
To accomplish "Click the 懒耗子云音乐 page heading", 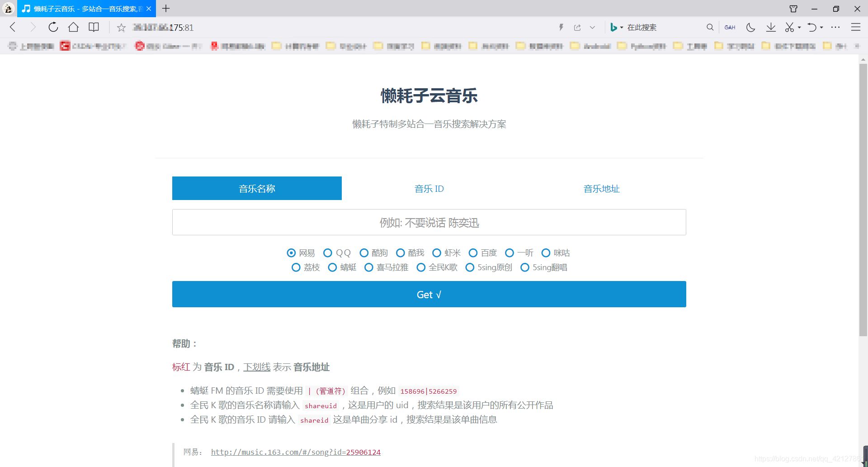I will 429,95.
